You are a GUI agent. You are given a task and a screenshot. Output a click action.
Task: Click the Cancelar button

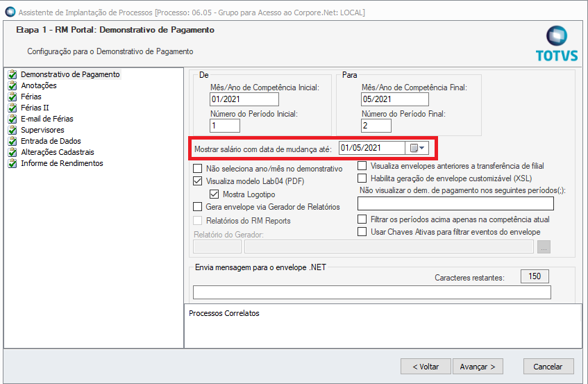click(548, 367)
